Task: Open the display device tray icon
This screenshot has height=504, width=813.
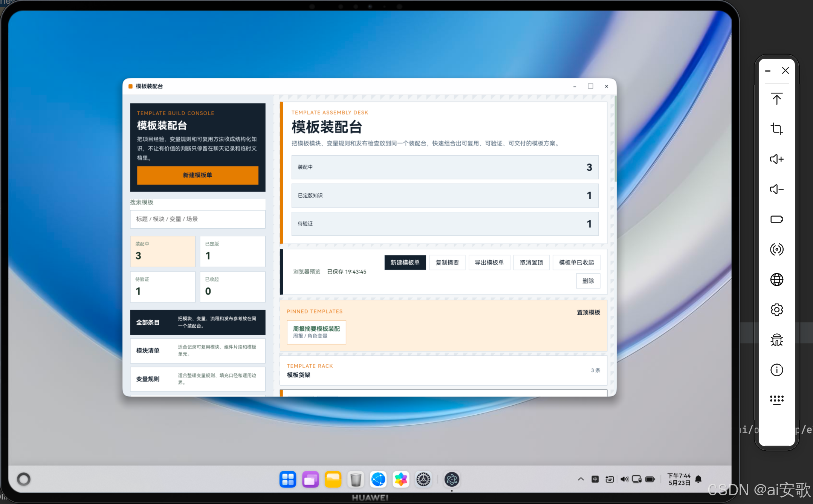Action: click(637, 479)
